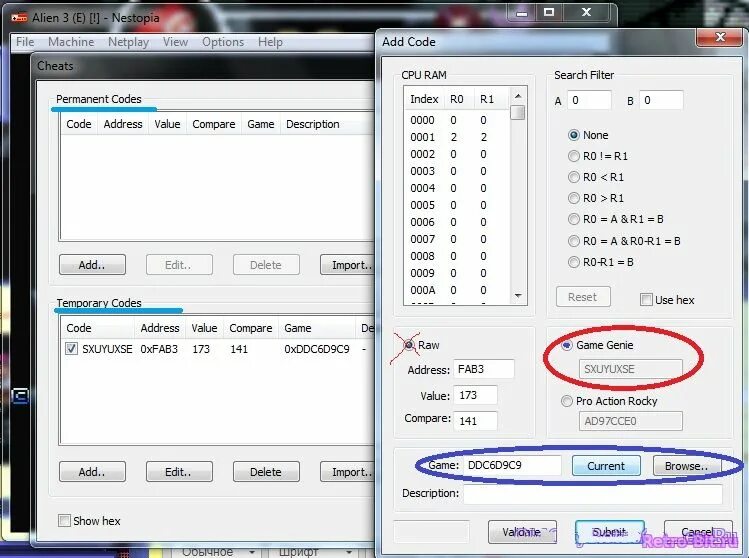Click CPU RAM list scroll down arrow

click(x=518, y=296)
